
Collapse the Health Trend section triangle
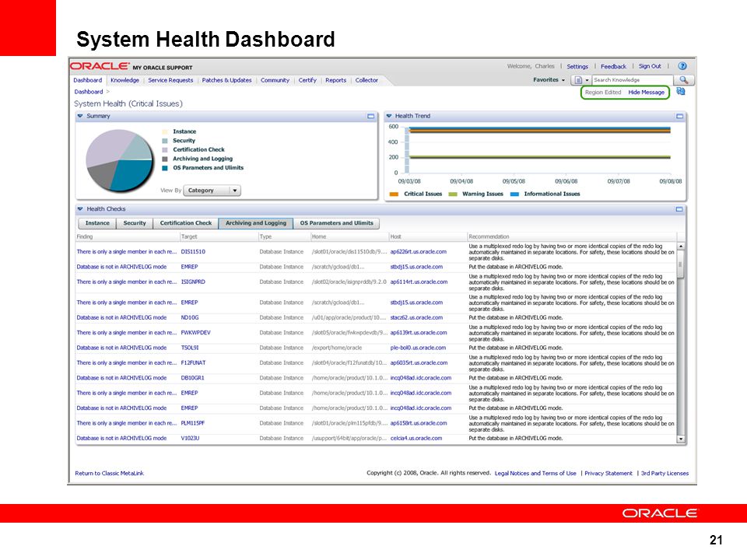[389, 116]
